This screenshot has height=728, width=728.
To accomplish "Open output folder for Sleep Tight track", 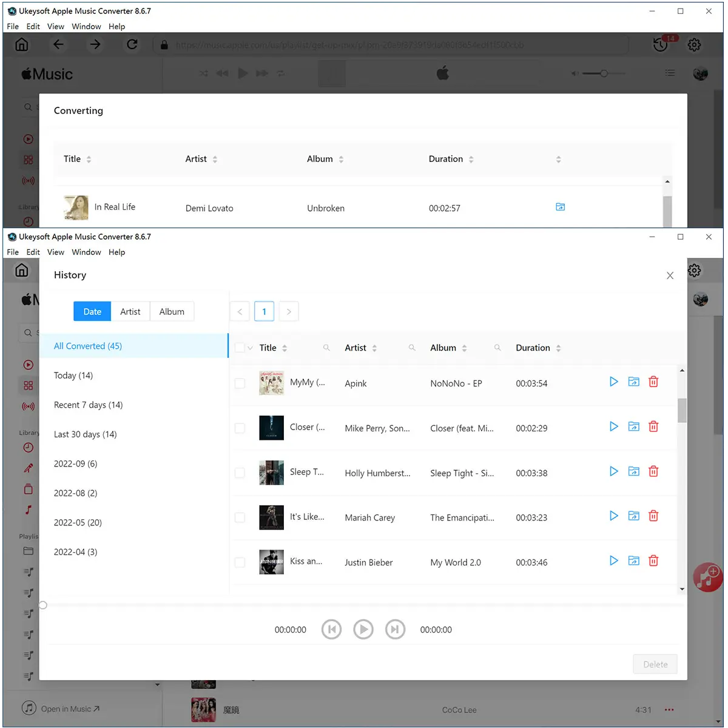I will pos(633,471).
